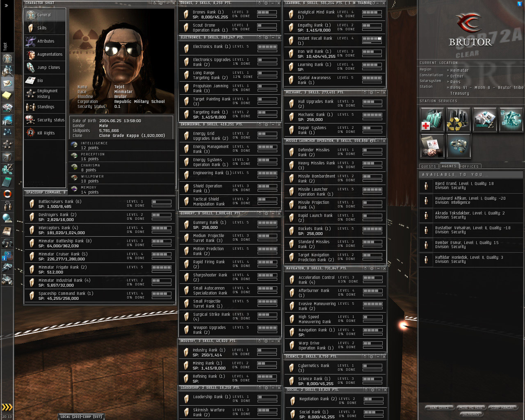Open Security status in character sheet menu
The image size is (525, 420).
45,120
